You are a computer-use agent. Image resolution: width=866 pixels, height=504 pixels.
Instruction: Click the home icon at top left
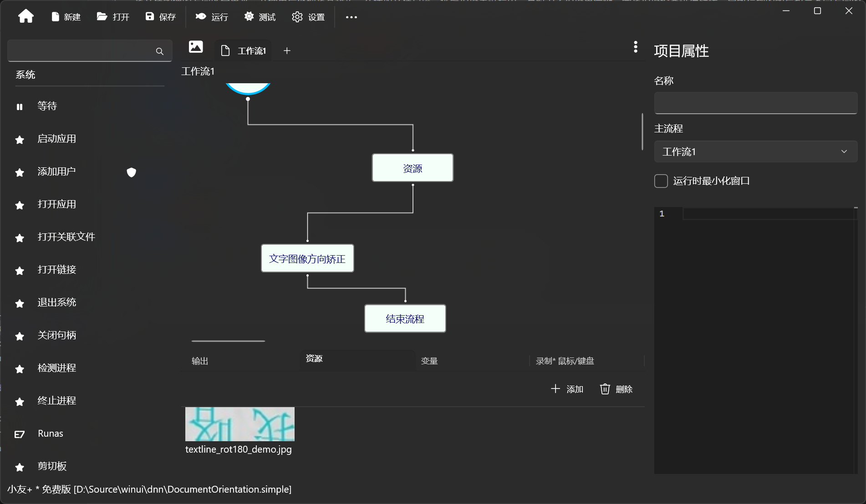[26, 16]
